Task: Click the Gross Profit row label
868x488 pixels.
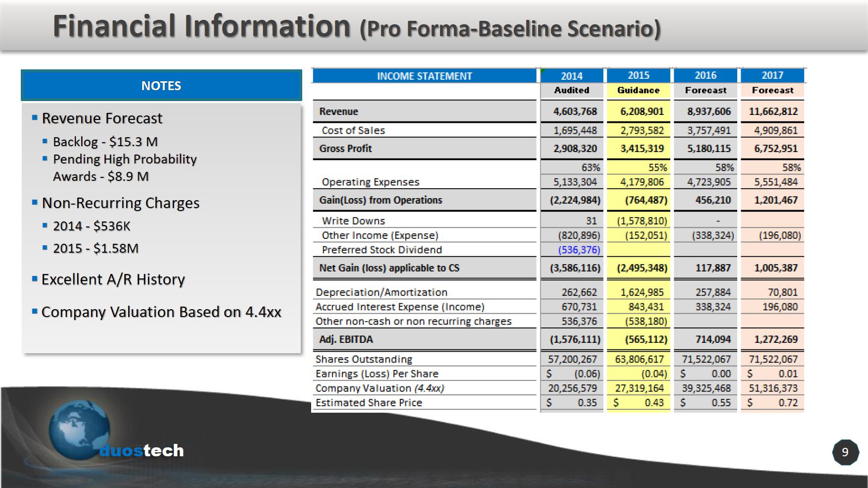Action: [x=345, y=149]
